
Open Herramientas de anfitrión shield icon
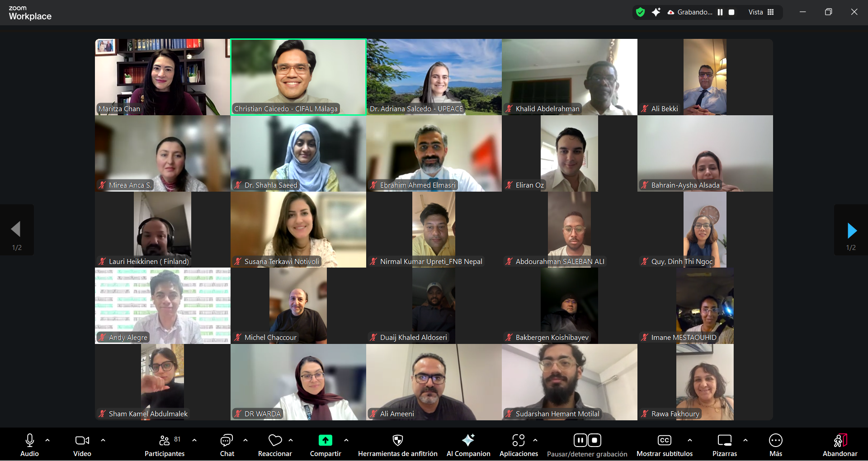tap(397, 441)
